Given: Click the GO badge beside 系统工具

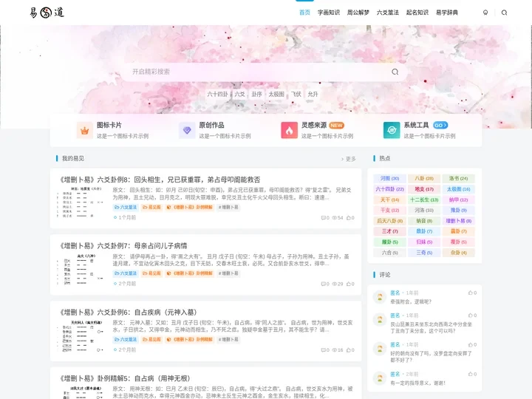Looking at the screenshot, I should (x=440, y=125).
